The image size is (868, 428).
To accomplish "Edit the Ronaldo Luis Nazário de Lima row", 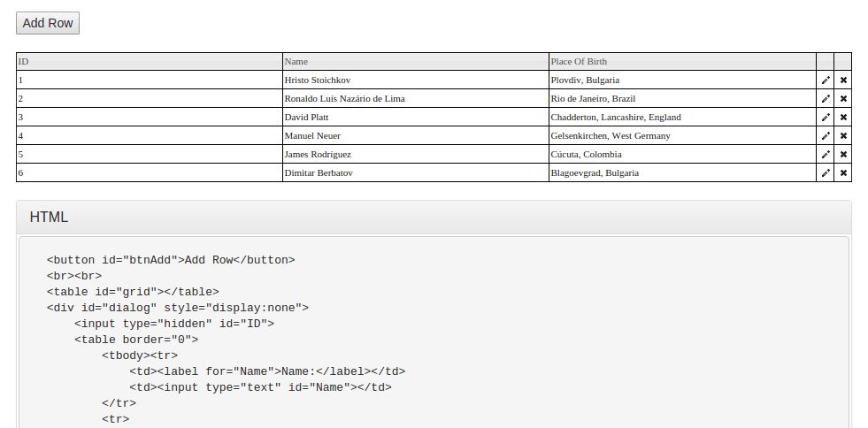I will pyautogui.click(x=826, y=98).
